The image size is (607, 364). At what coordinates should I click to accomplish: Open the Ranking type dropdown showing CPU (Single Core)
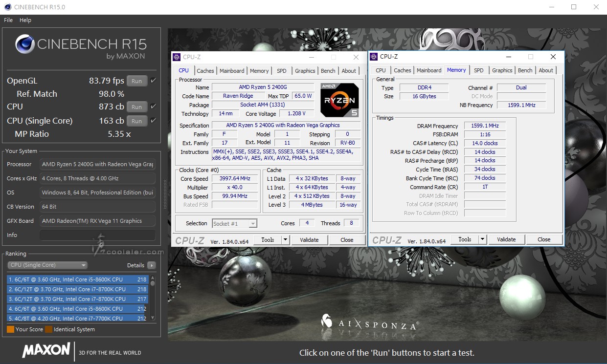coord(47,265)
